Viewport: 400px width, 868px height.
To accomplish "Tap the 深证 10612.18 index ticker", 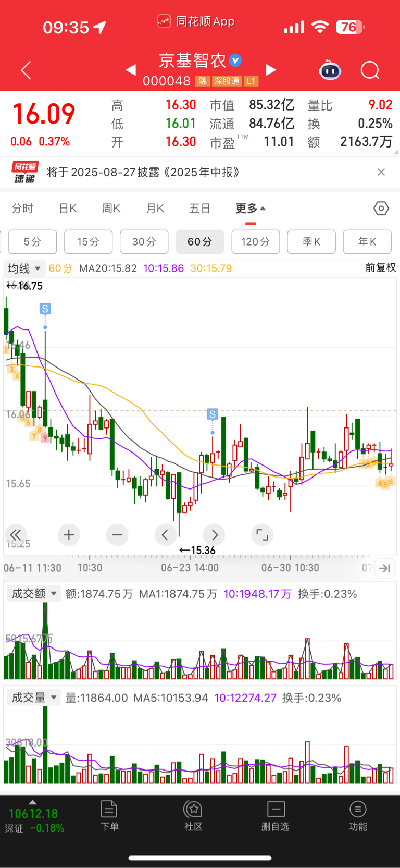I will [x=34, y=820].
